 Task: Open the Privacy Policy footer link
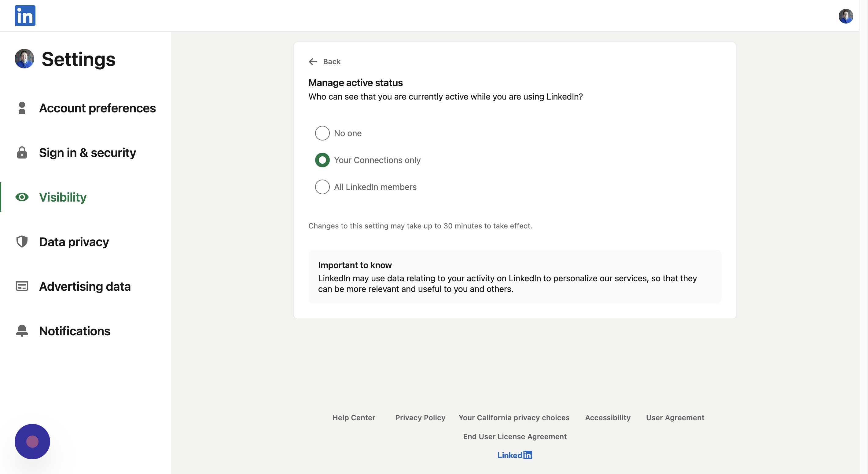click(x=420, y=417)
